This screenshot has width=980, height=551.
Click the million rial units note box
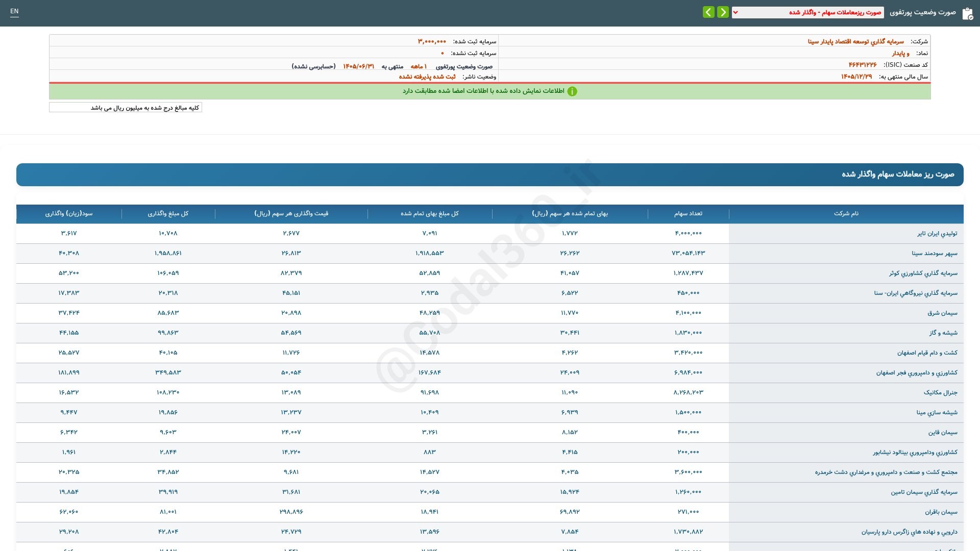tap(126, 108)
